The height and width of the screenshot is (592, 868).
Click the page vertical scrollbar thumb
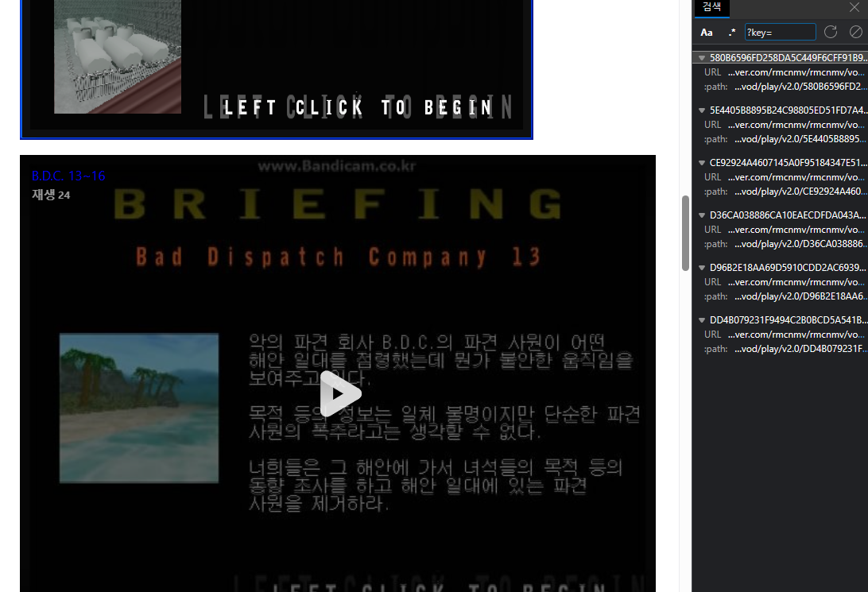685,233
